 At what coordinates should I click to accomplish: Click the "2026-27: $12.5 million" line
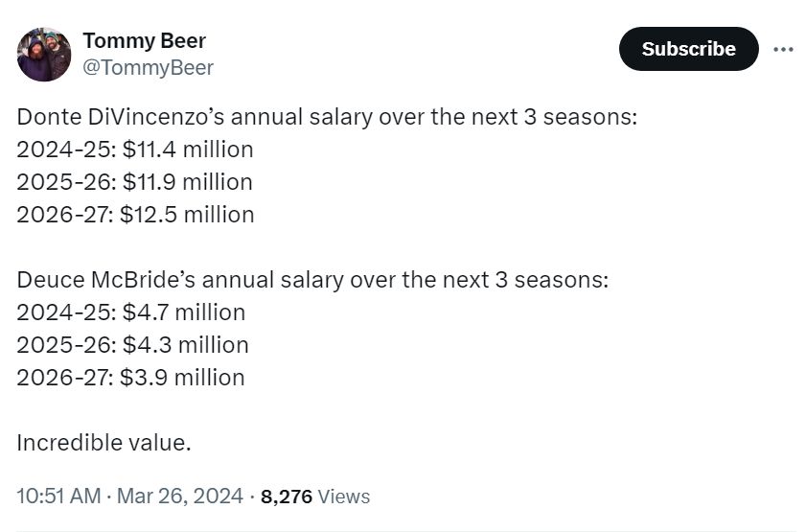[x=135, y=215]
